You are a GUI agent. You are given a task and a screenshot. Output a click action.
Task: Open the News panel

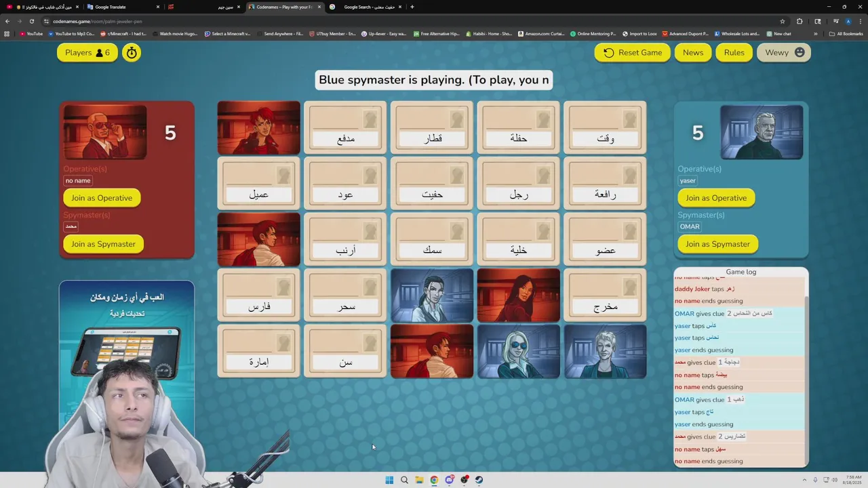[693, 53]
